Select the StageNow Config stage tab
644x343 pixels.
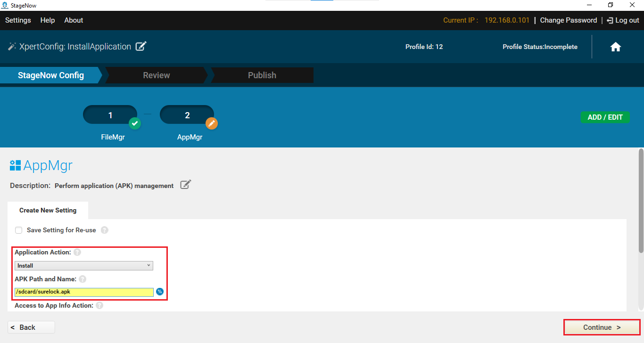[x=51, y=75]
